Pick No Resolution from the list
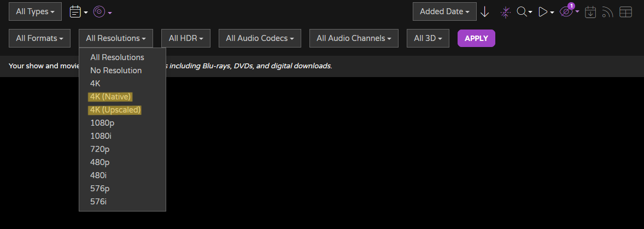The width and height of the screenshot is (644, 229). coord(116,71)
